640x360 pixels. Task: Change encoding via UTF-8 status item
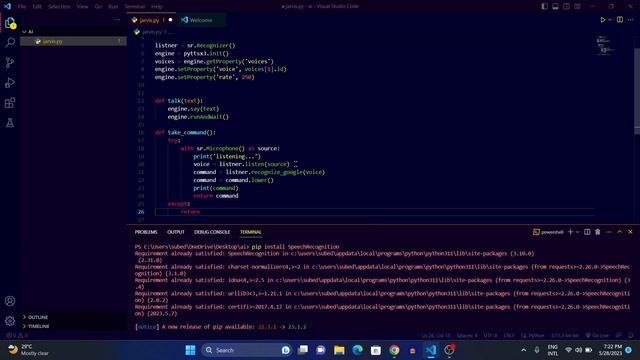[491, 336]
